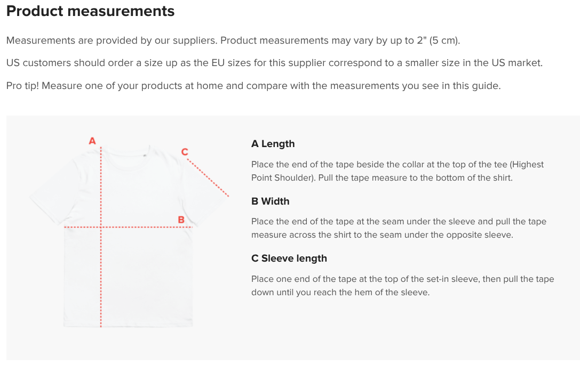Viewport: 588px width, 365px height.
Task: Select the C Sleeve length heading
Action: pos(289,258)
